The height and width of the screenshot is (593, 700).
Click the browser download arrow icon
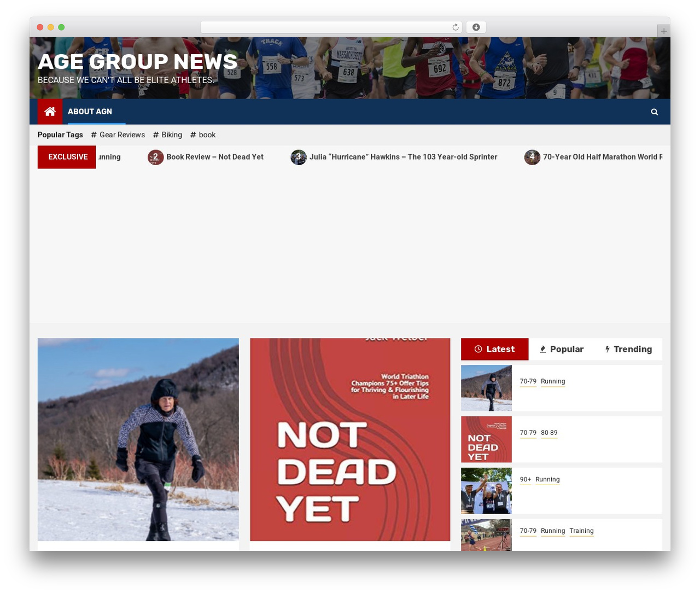point(476,27)
